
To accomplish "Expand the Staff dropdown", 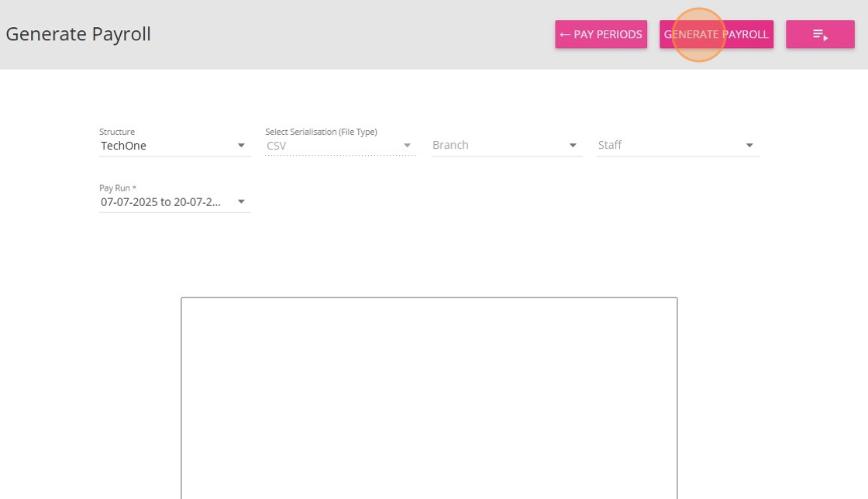I will (x=677, y=145).
